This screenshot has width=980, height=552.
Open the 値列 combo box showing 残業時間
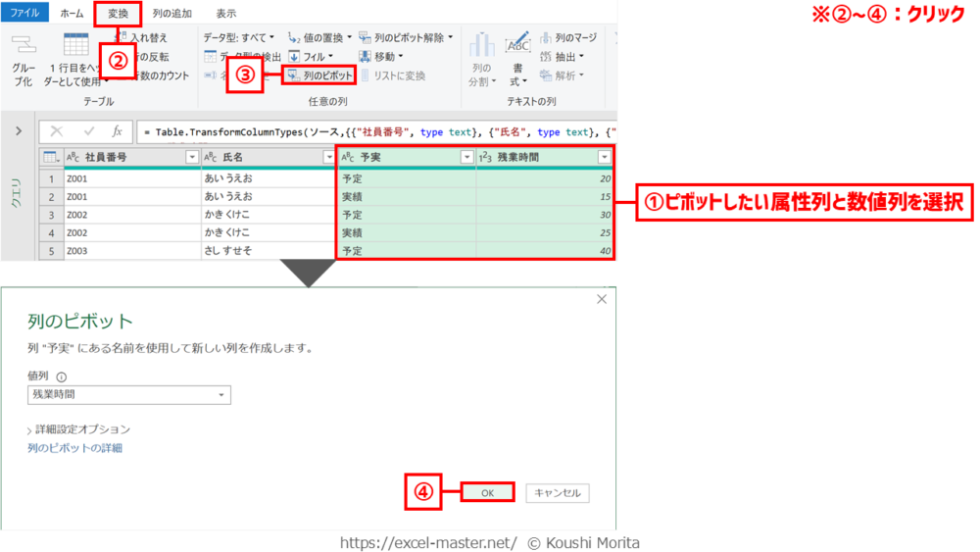click(x=129, y=394)
